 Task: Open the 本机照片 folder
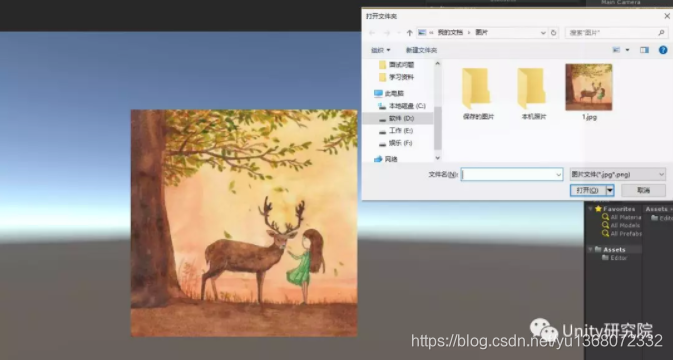click(534, 94)
